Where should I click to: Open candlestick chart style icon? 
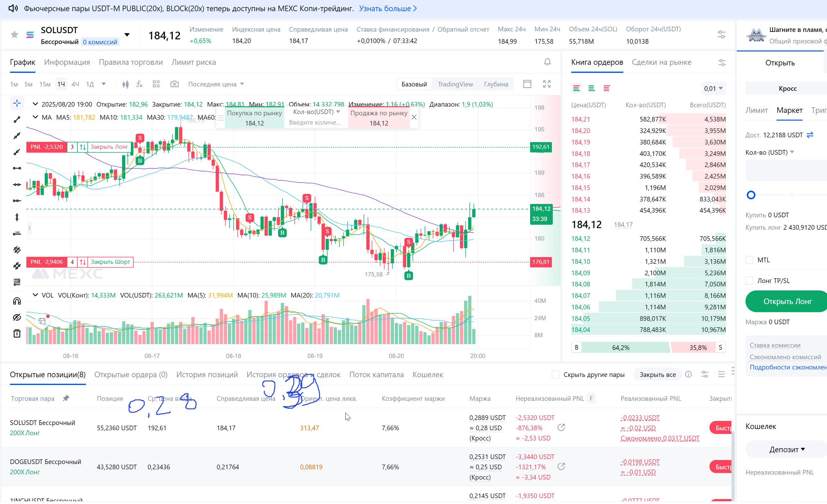[x=126, y=84]
